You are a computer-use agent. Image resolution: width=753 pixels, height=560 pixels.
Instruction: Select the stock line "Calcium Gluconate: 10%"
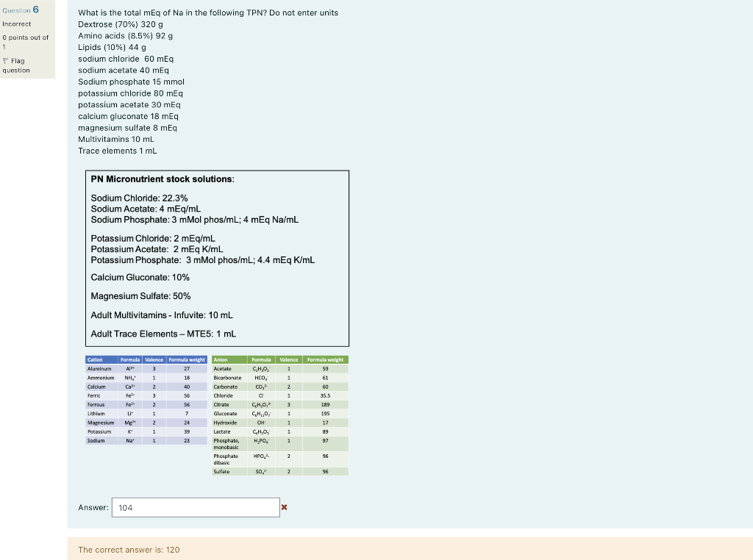click(140, 277)
